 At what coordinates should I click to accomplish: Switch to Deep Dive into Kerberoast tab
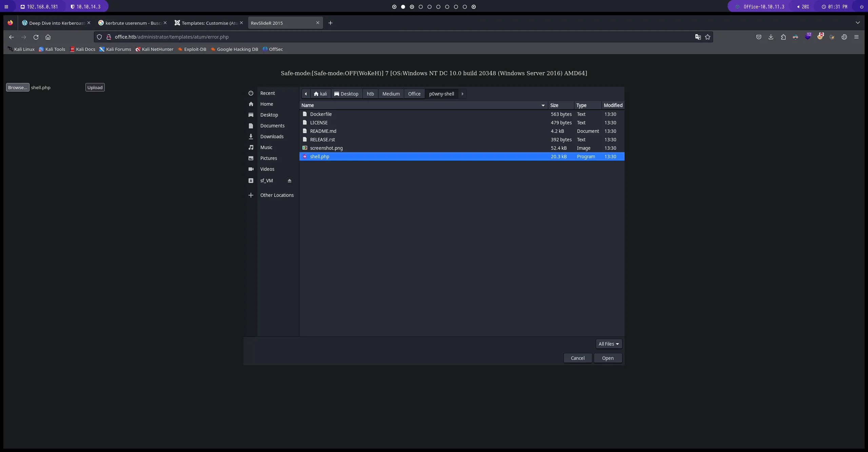(57, 23)
